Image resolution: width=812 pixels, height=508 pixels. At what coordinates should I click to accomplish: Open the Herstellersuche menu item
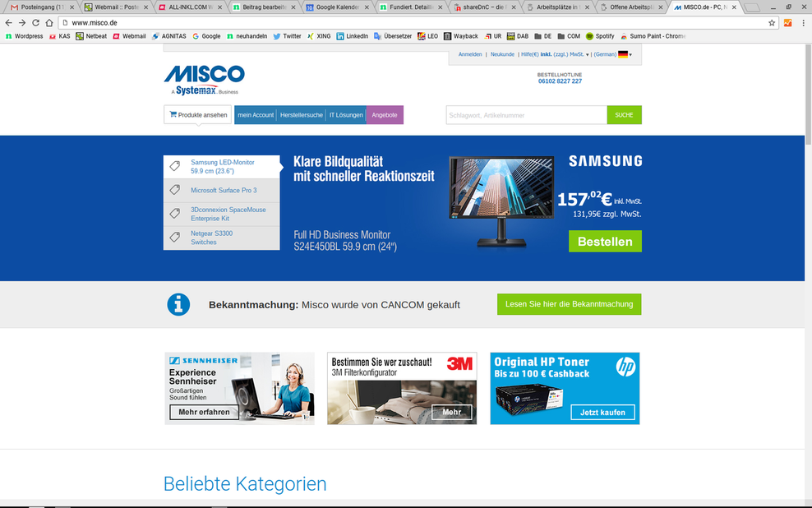point(302,115)
